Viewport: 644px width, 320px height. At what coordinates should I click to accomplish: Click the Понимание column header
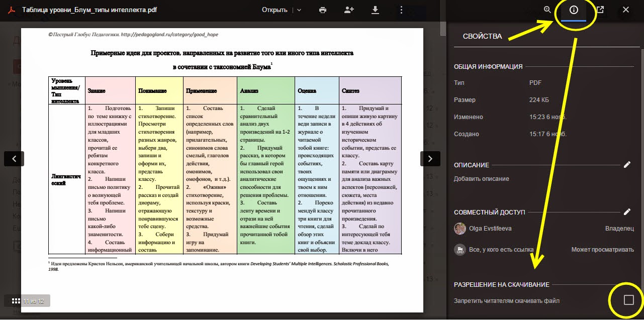[159, 91]
